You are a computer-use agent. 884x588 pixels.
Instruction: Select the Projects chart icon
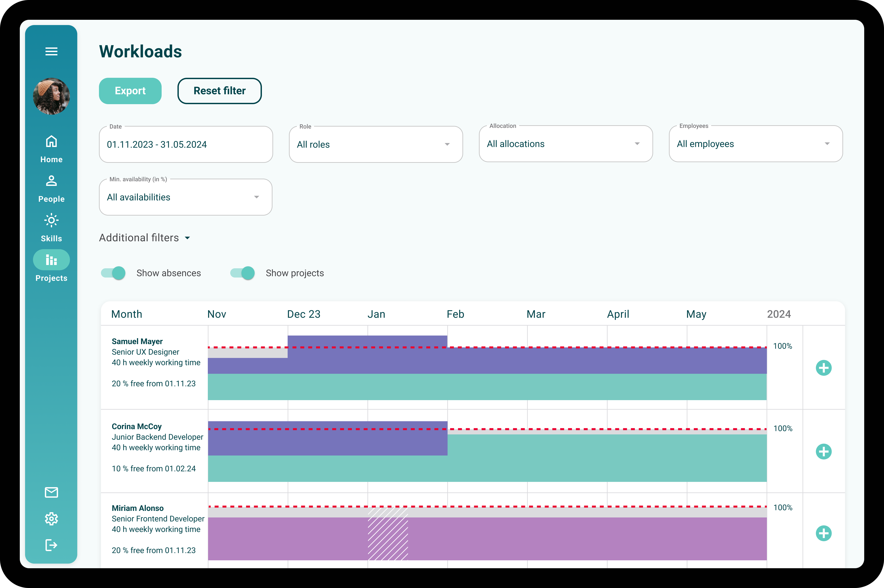pos(51,260)
